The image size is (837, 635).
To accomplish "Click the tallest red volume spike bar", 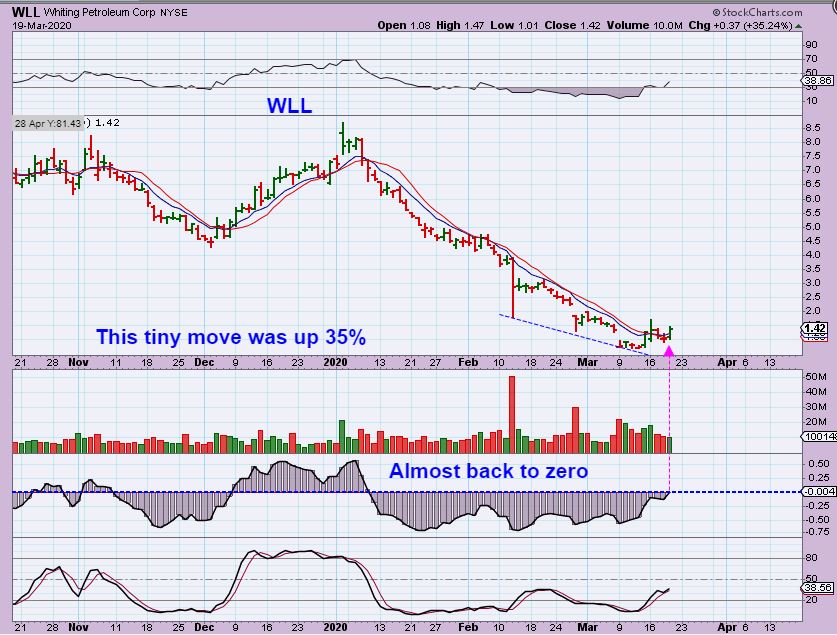I will 512,415.
